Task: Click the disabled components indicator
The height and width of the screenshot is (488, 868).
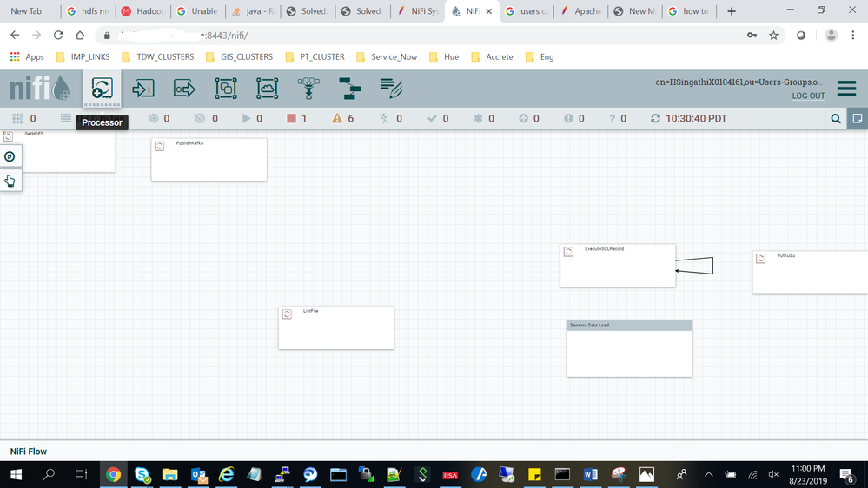Action: (x=384, y=118)
